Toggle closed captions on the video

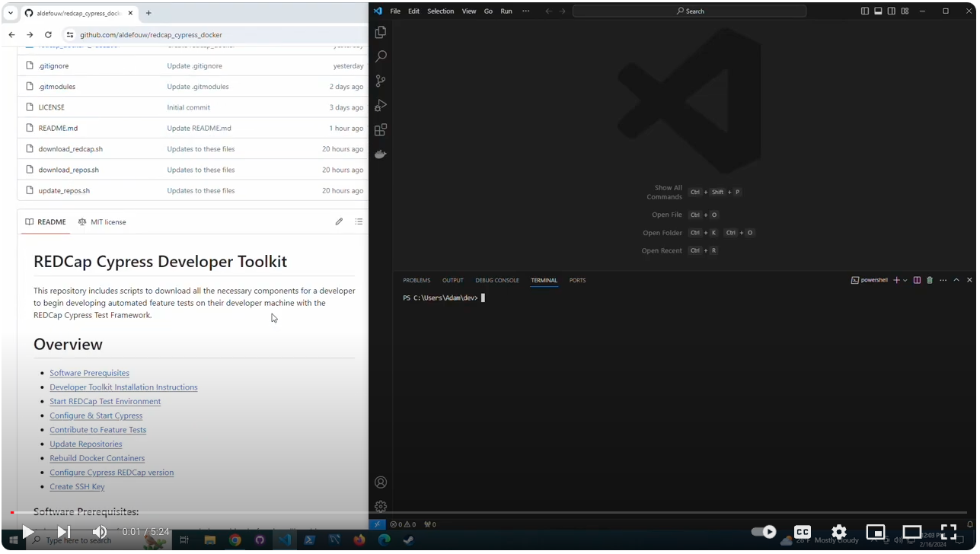click(802, 532)
